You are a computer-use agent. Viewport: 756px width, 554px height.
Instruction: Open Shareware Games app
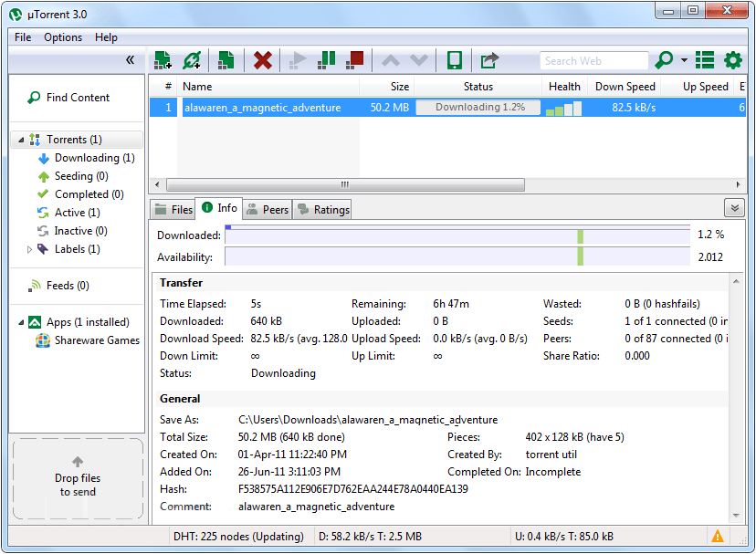pyautogui.click(x=97, y=340)
